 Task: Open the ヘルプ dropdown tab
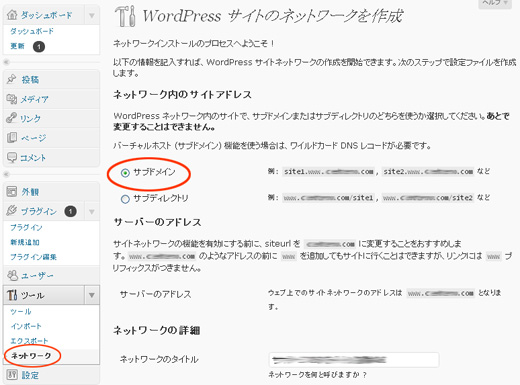pos(495,3)
